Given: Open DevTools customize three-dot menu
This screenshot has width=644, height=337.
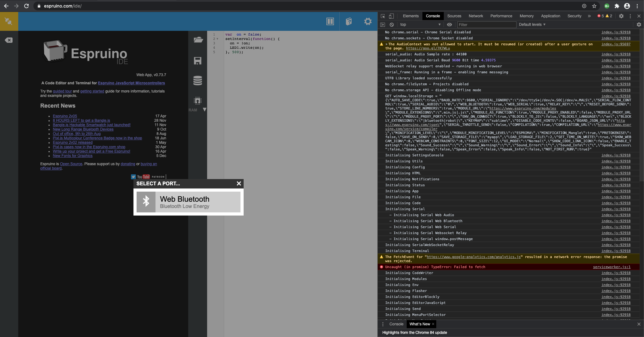Looking at the screenshot, I should 630,16.
